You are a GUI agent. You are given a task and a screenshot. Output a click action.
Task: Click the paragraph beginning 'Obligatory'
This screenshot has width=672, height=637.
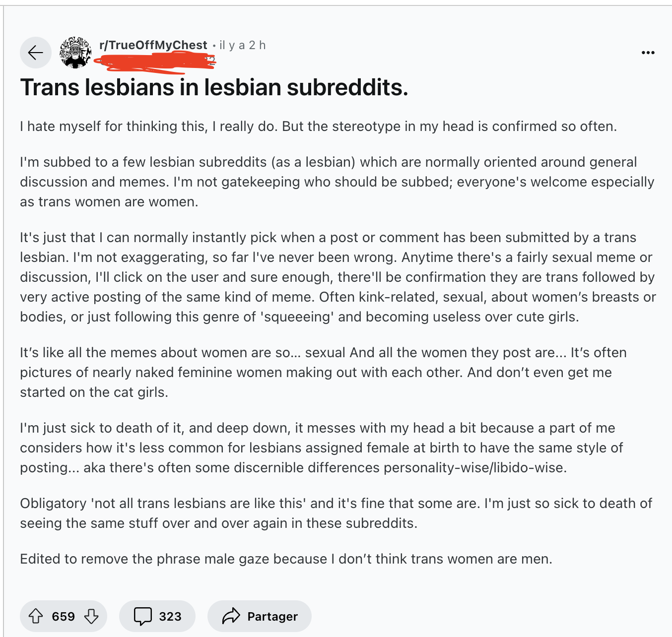tap(336, 513)
